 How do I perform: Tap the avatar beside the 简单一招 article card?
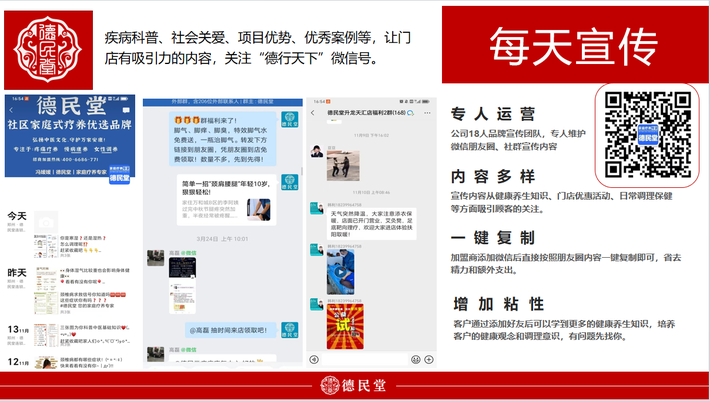[289, 182]
